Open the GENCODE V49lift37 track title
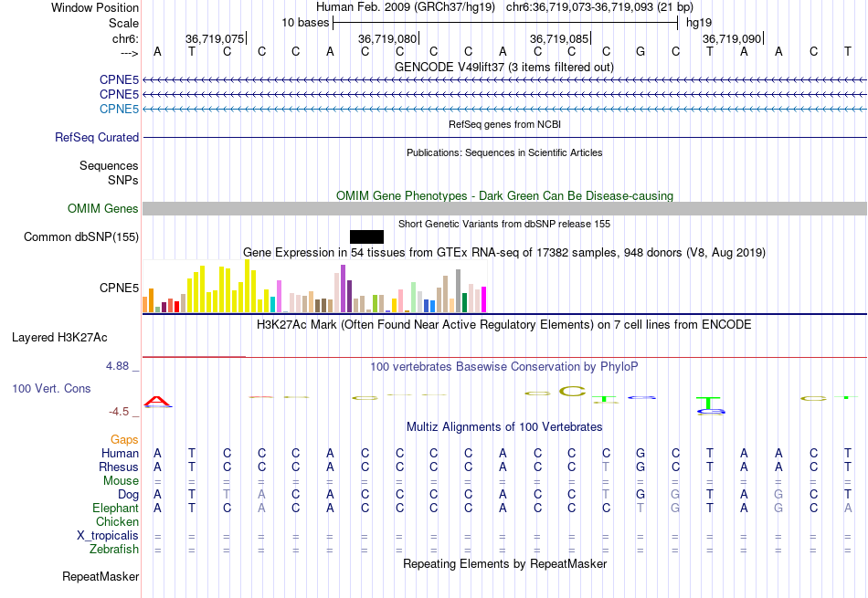 coord(503,67)
